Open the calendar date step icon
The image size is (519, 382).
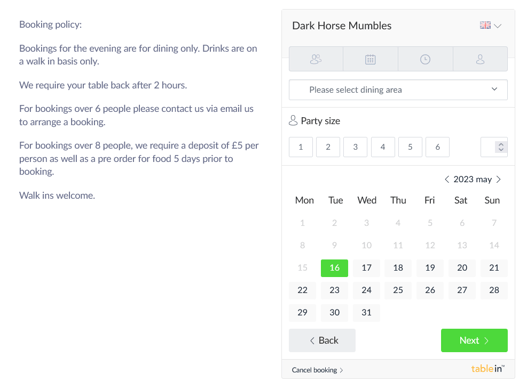point(370,59)
